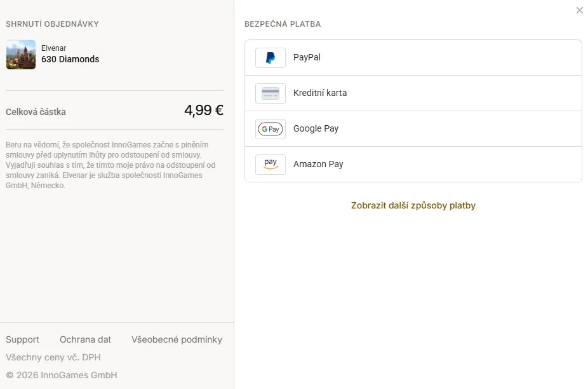Open the Elvenar game thumbnail
The width and height of the screenshot is (588, 389).
(x=21, y=55)
